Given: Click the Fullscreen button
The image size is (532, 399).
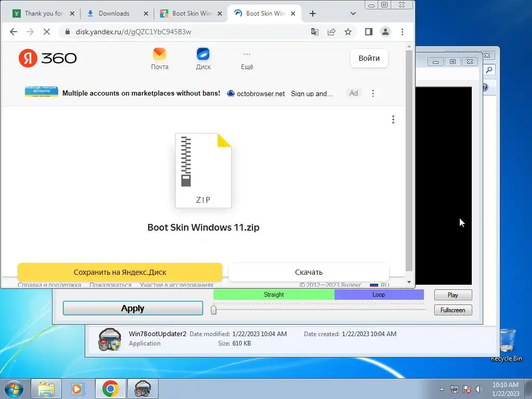Looking at the screenshot, I should pos(453,310).
